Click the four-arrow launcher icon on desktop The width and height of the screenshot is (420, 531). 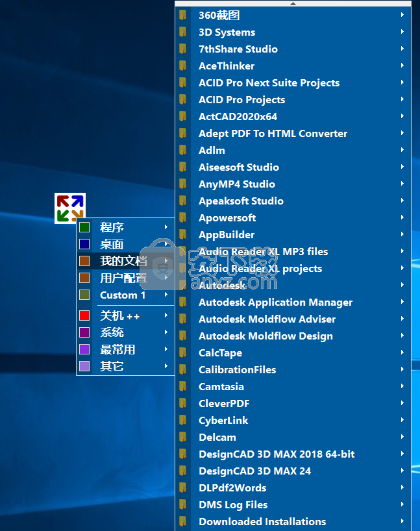[x=70, y=208]
